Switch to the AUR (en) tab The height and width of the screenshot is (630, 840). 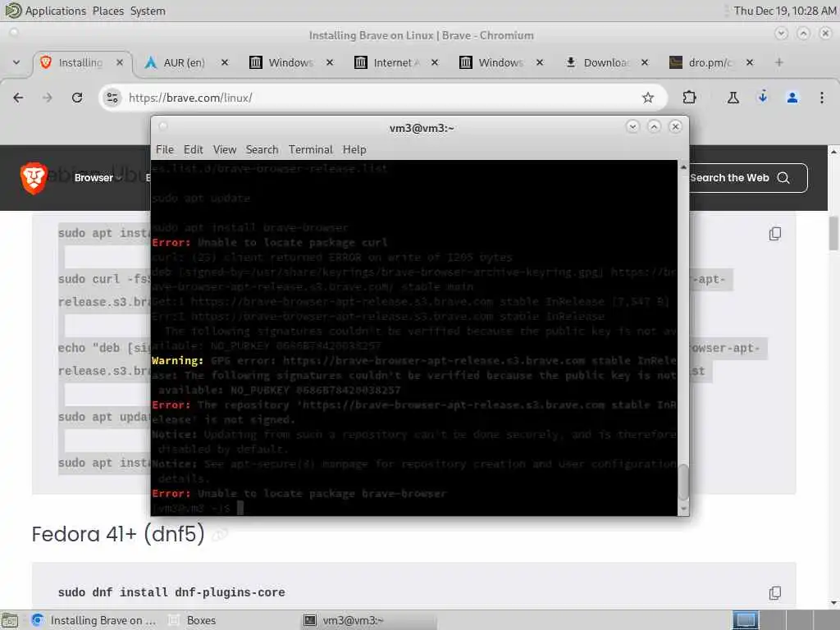(x=183, y=62)
